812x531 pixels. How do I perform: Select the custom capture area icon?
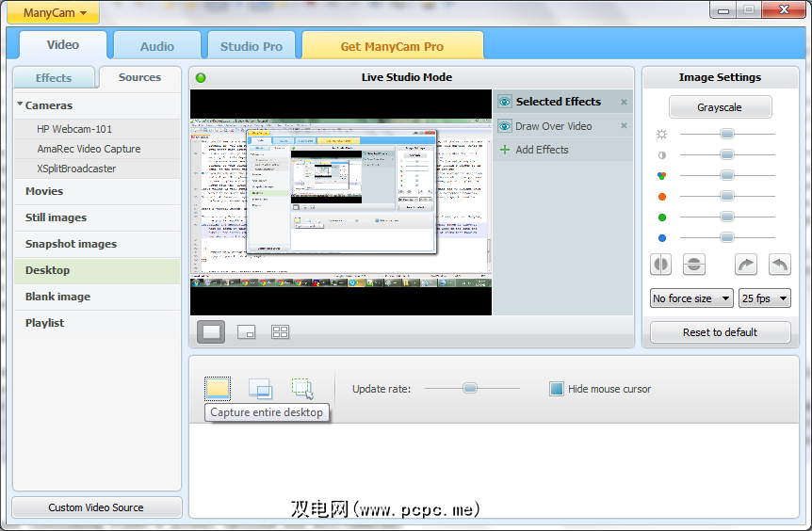pyautogui.click(x=303, y=389)
